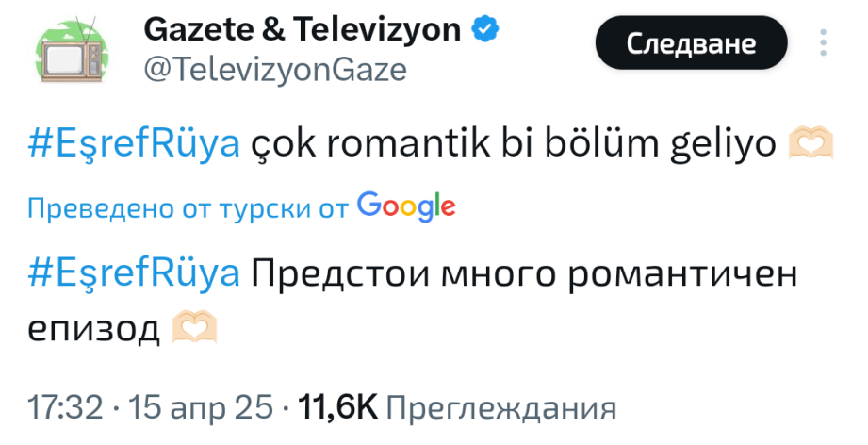Click the 17:32 post time
The width and height of the screenshot is (868, 445).
(64, 408)
